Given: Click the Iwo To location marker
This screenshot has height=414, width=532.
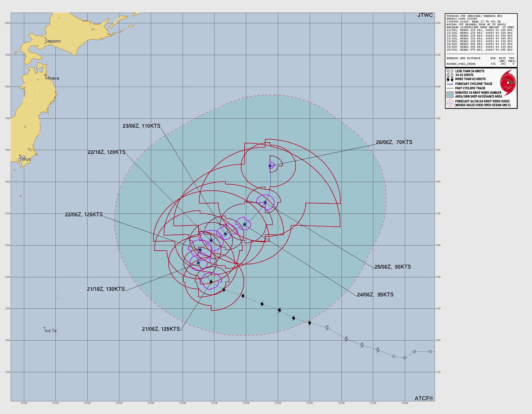Looking at the screenshot, I should 44,328.
